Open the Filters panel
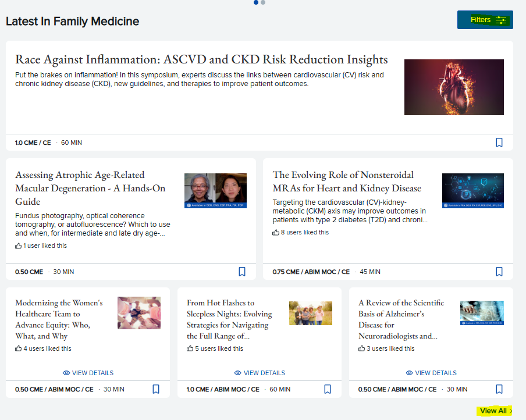Image resolution: width=526 pixels, height=420 pixels. (485, 20)
